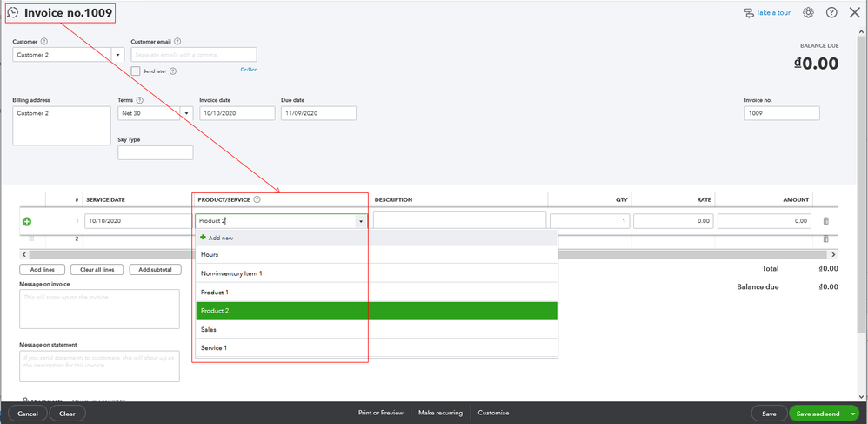Add a line with the green plus icon
The width and height of the screenshot is (868, 424).
(27, 221)
